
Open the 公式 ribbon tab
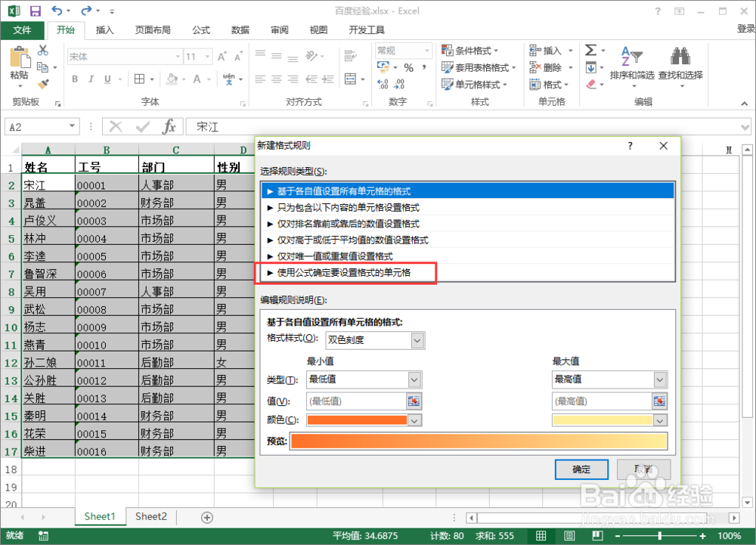tap(200, 30)
